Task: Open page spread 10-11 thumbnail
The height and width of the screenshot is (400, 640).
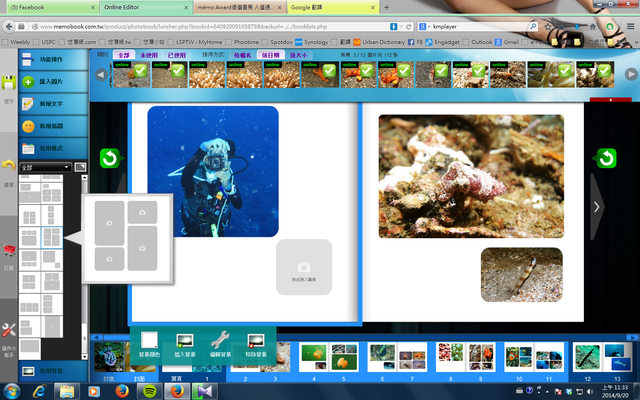Action: (534, 357)
